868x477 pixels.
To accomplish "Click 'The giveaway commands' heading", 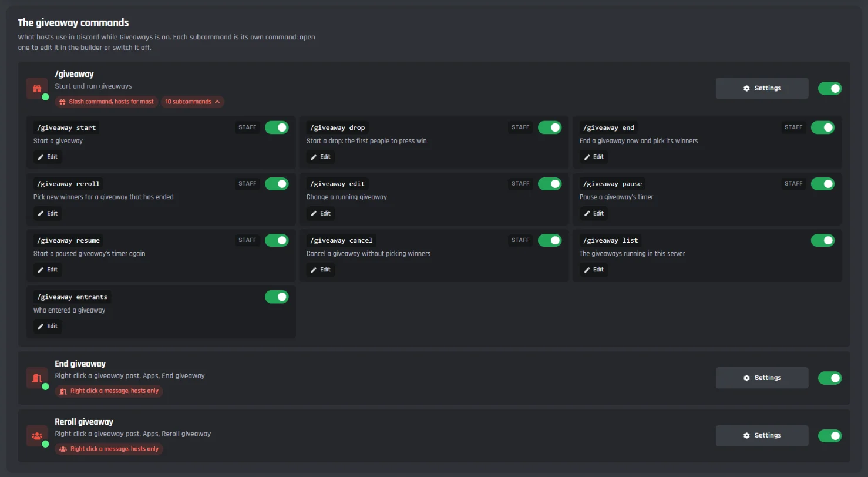I will (x=73, y=23).
